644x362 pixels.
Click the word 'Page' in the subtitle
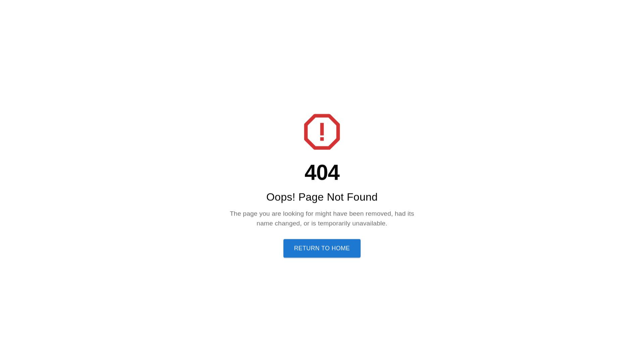point(311,197)
